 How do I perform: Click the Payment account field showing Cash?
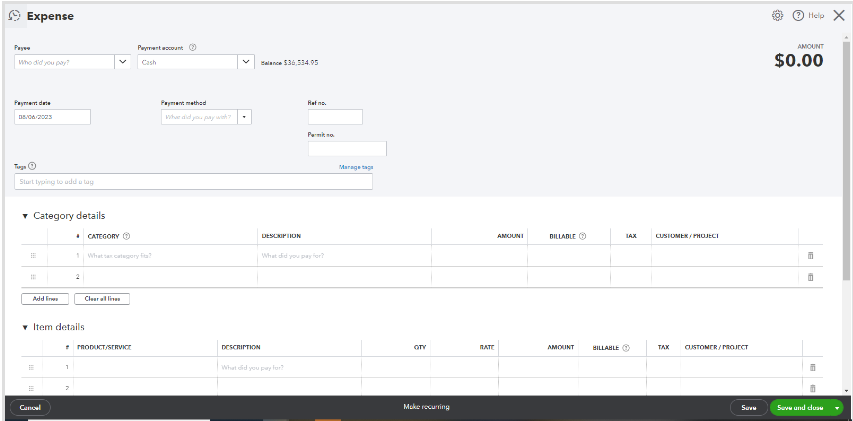coord(188,62)
